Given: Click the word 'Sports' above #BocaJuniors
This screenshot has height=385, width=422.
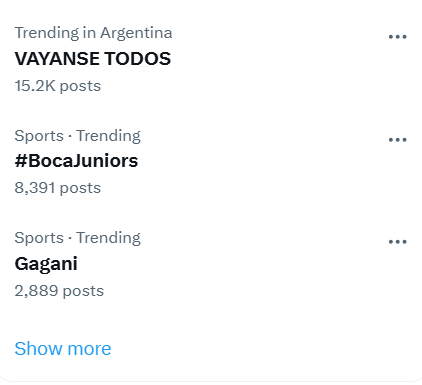Looking at the screenshot, I should click(x=39, y=136).
